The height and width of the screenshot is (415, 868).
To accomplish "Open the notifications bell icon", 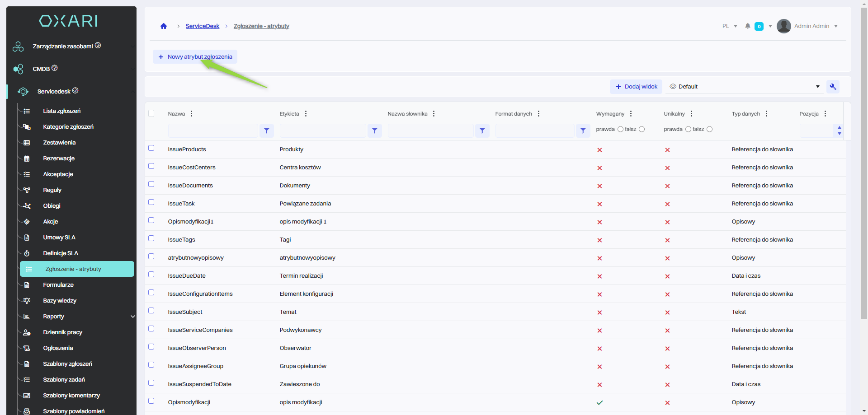I will pyautogui.click(x=748, y=26).
